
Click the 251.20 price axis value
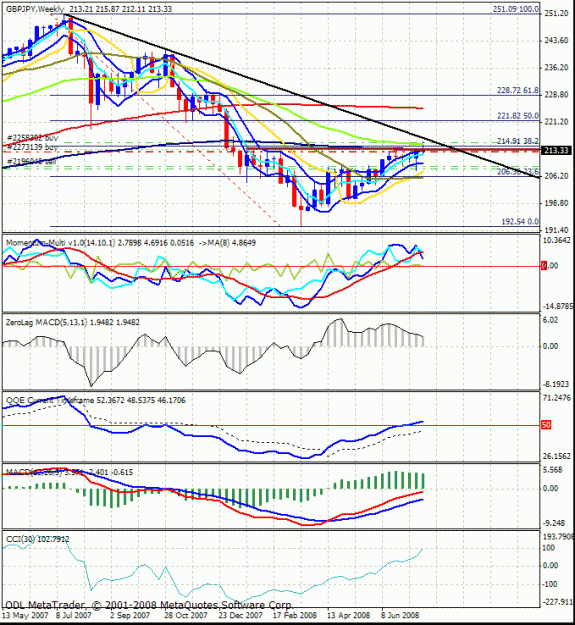pos(556,14)
